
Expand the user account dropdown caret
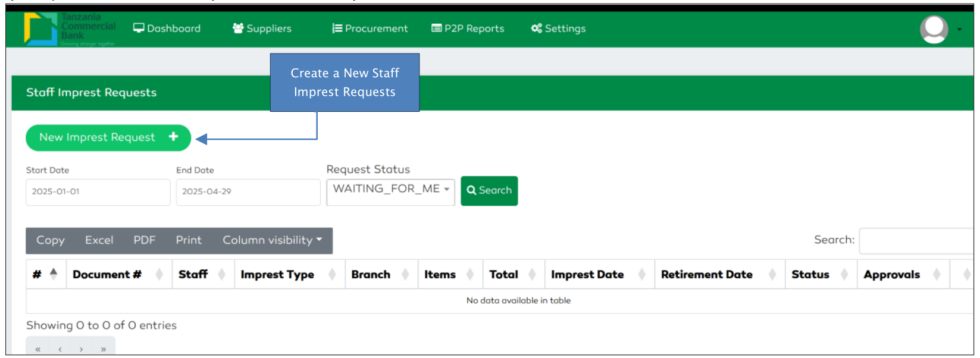(959, 30)
